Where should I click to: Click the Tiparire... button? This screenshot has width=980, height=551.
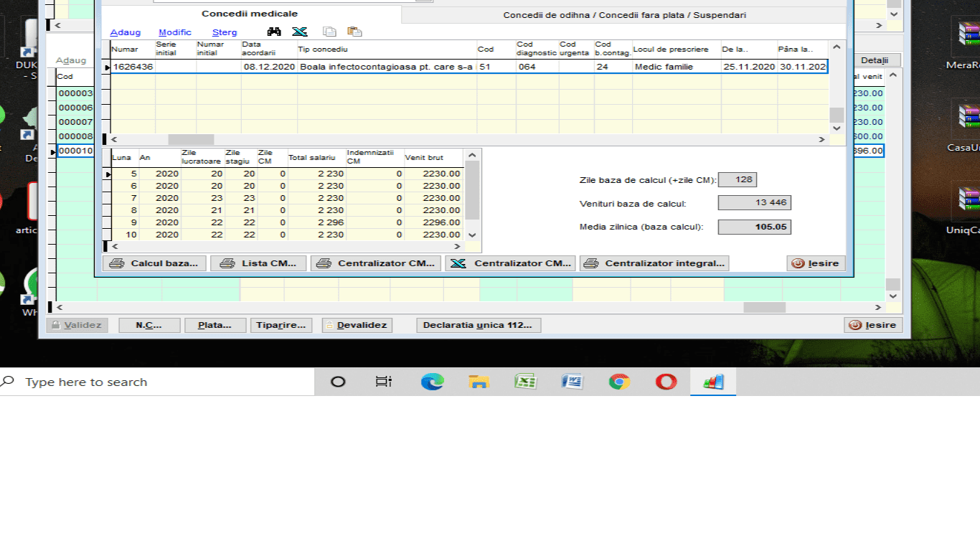pyautogui.click(x=281, y=325)
